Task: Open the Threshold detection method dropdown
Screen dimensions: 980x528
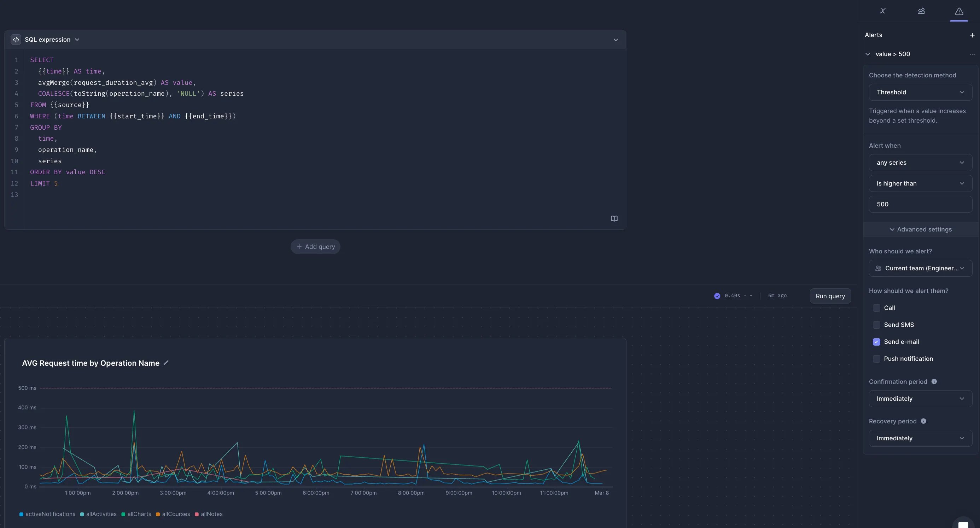Action: coord(920,92)
